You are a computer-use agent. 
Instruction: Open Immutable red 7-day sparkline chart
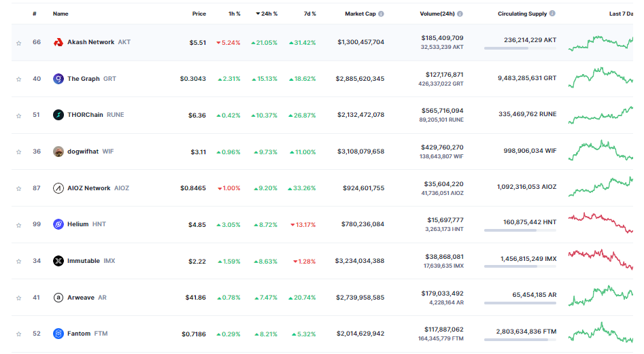point(600,260)
